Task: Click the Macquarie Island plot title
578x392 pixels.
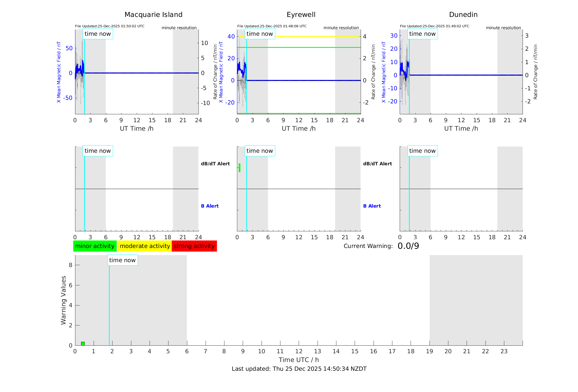Action: pyautogui.click(x=153, y=15)
